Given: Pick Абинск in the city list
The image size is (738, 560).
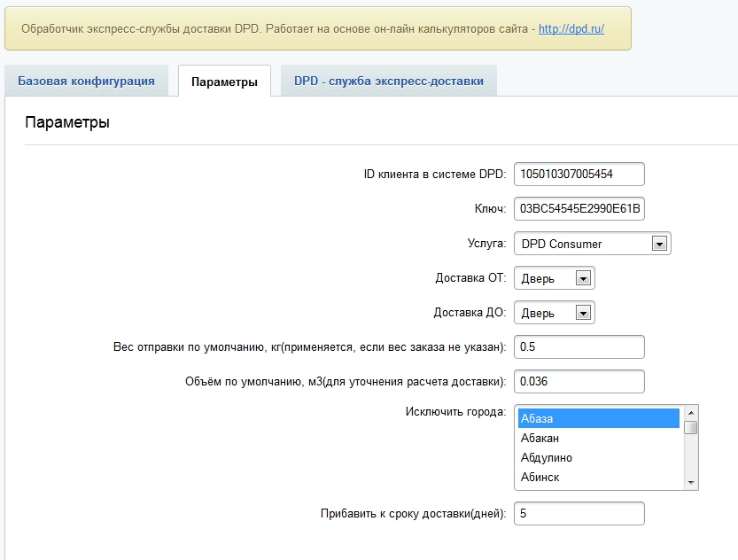Looking at the screenshot, I should pyautogui.click(x=598, y=477).
